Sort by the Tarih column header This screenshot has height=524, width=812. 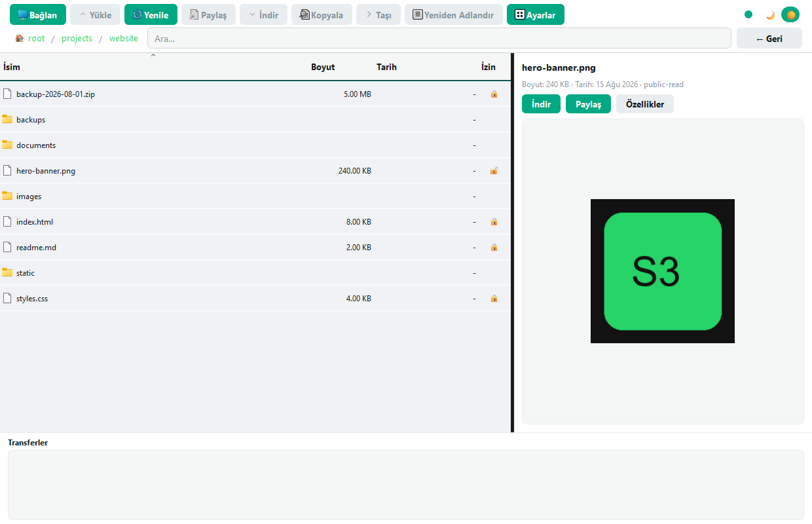click(386, 67)
